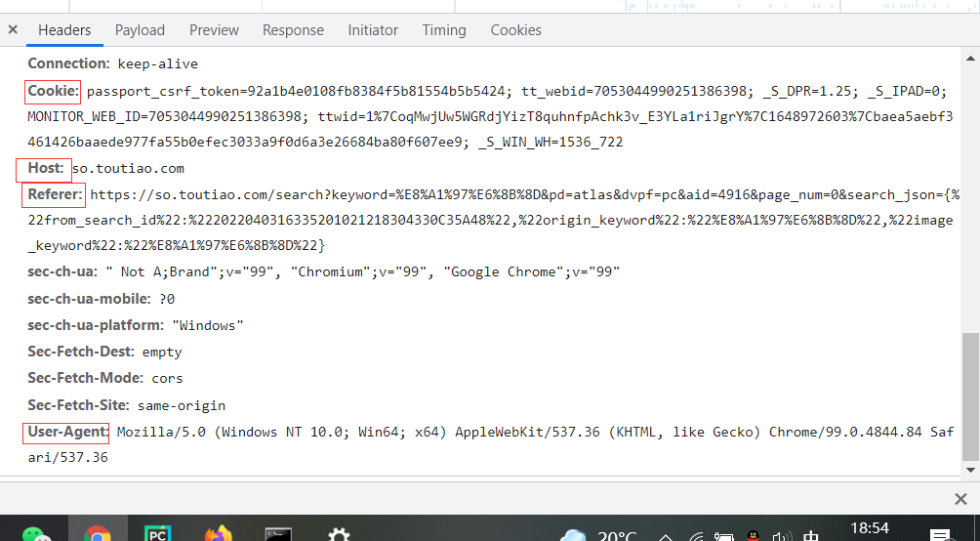Open the Payload tab
980x541 pixels.
[140, 30]
